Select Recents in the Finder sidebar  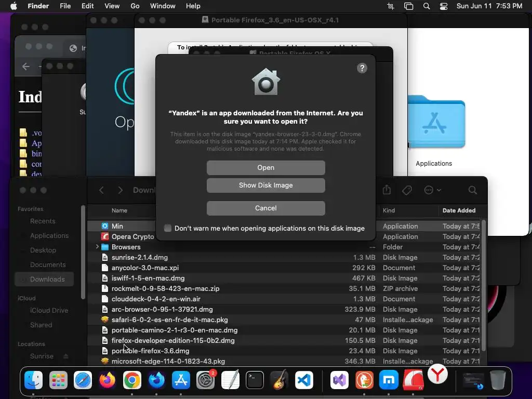[43, 221]
